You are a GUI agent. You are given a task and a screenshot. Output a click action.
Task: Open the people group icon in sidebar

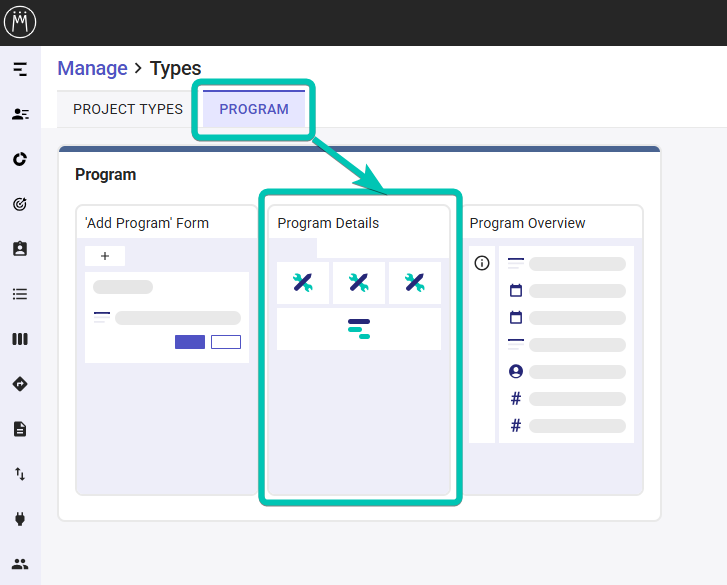click(x=20, y=564)
